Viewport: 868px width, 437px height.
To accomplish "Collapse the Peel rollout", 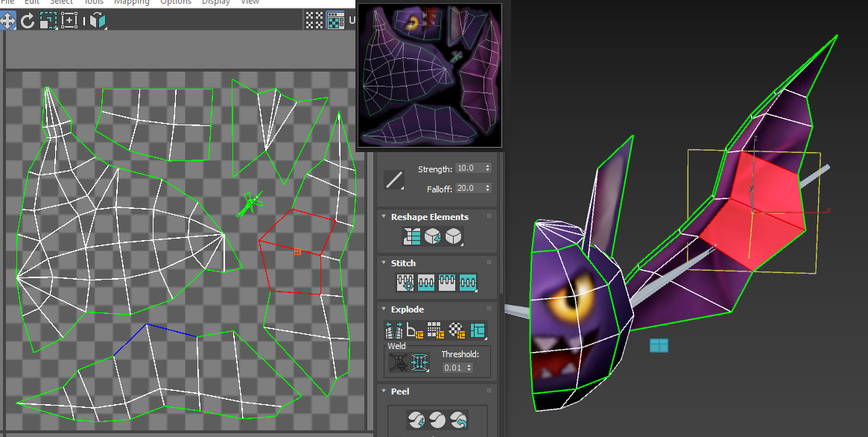I will pyautogui.click(x=384, y=391).
